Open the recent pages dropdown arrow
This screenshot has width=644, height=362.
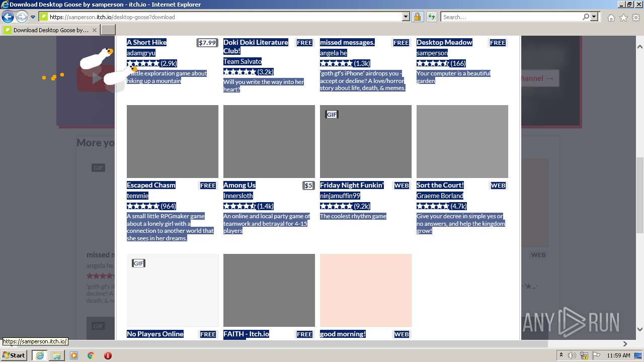coord(33,17)
